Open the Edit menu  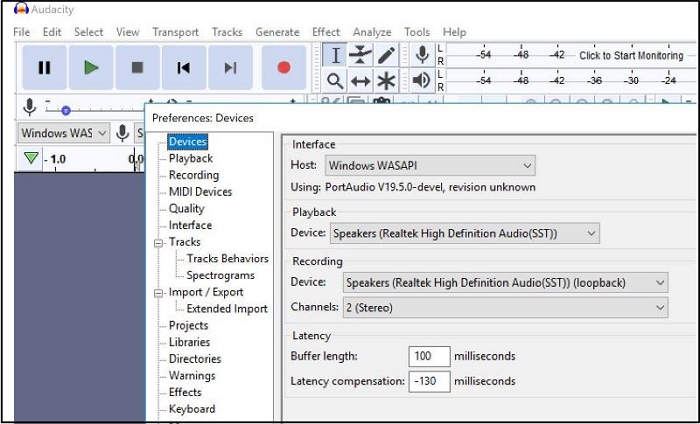pos(52,32)
